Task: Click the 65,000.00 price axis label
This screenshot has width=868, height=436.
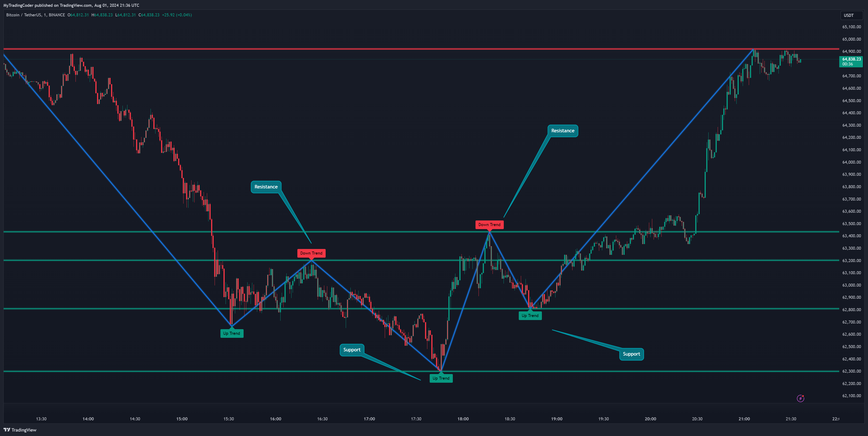Action: (x=851, y=39)
